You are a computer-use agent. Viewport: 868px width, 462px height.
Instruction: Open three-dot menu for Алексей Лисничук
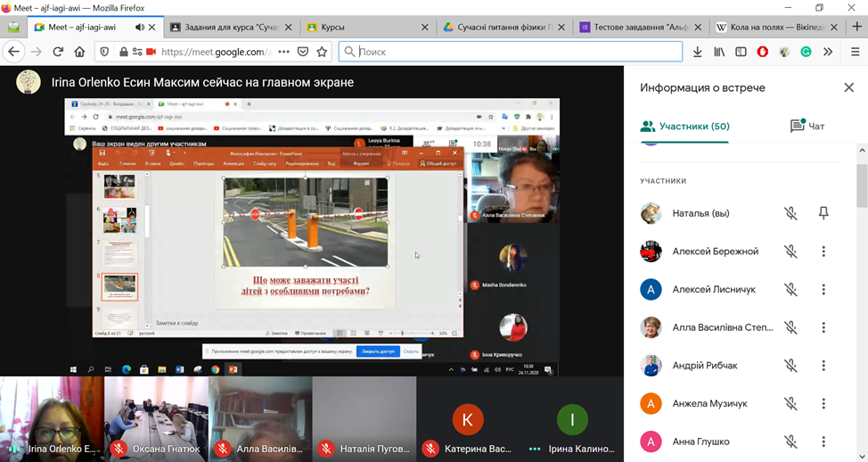(823, 290)
